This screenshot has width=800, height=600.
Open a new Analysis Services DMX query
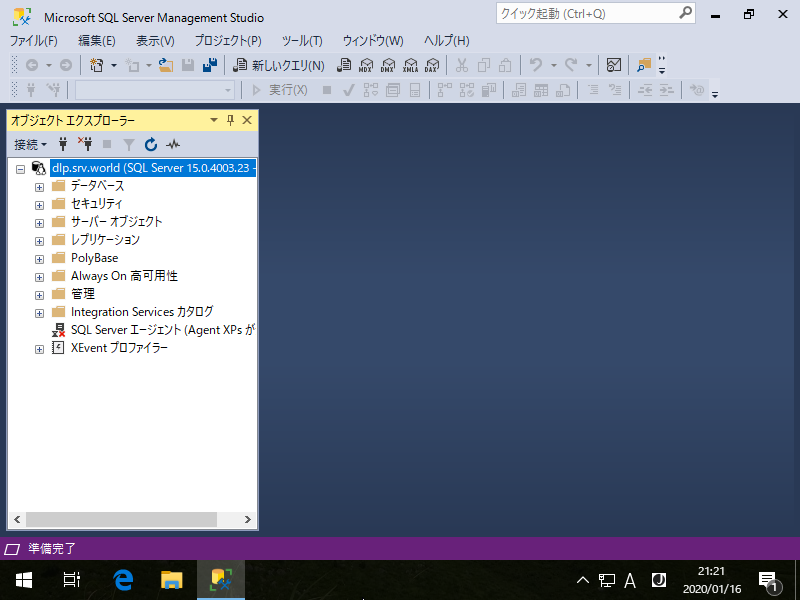[388, 65]
